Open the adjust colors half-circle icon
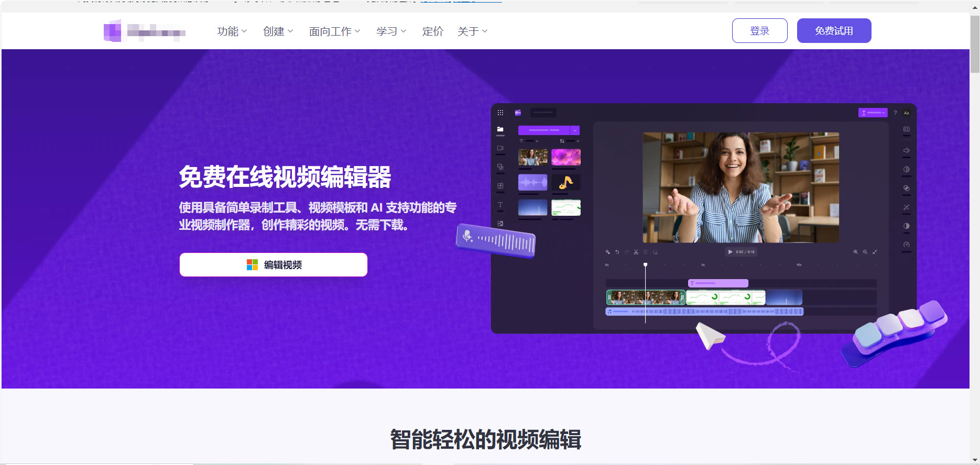This screenshot has height=465, width=980. point(907,226)
